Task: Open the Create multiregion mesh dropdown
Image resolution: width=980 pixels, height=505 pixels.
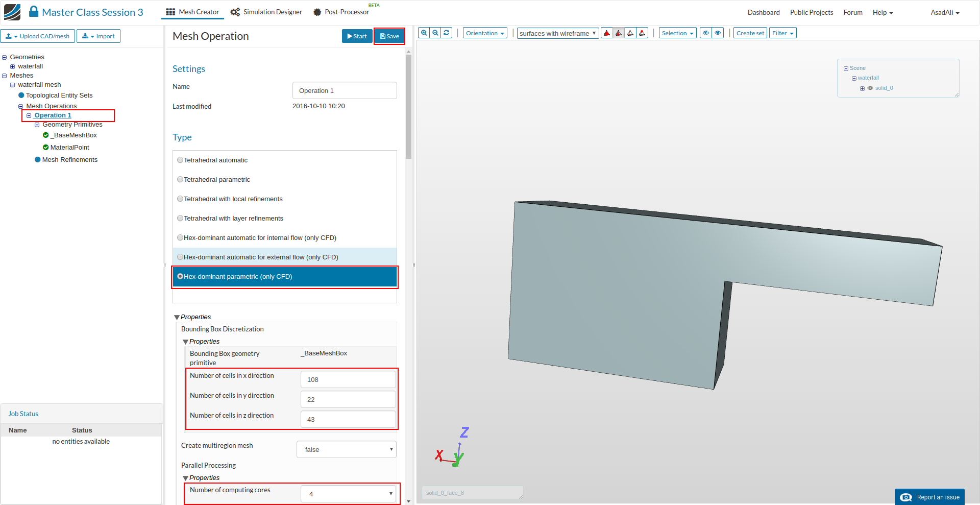Action: coord(347,449)
